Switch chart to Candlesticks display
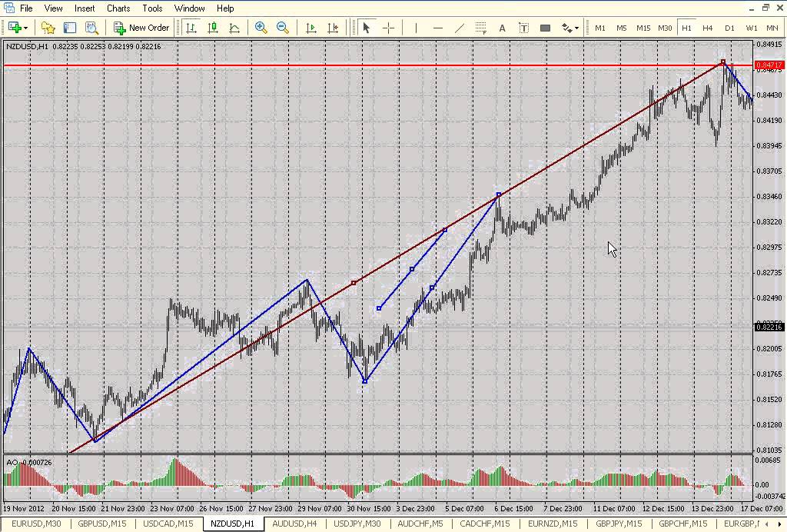This screenshot has width=787, height=532. coord(213,28)
